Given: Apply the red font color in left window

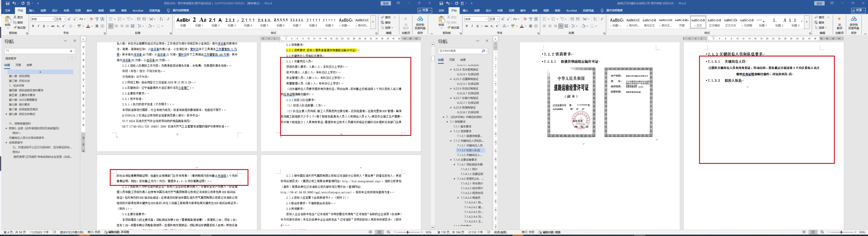Looking at the screenshot, I should (88, 26).
